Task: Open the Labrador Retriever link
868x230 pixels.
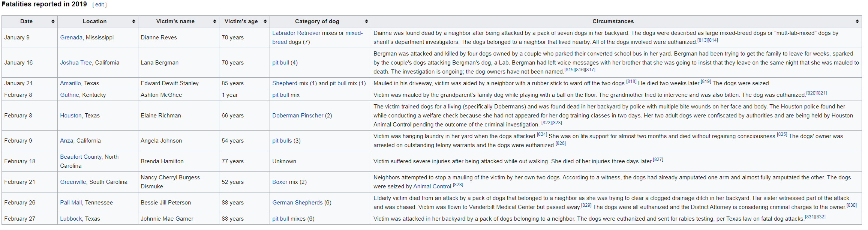Action: 296,33
